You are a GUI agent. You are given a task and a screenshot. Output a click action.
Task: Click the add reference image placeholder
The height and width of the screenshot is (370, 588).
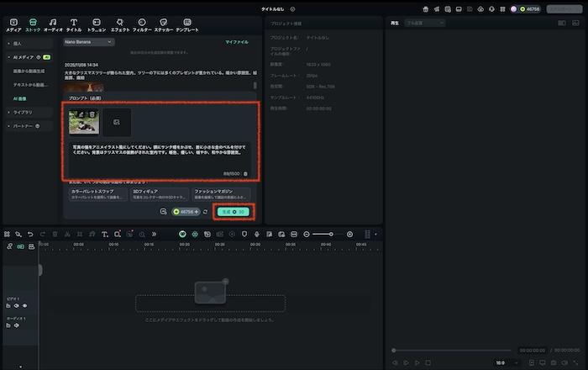117,123
